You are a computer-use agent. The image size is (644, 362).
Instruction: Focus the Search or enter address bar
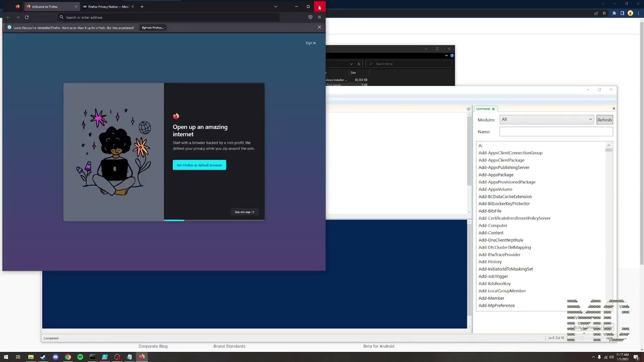coord(169,17)
